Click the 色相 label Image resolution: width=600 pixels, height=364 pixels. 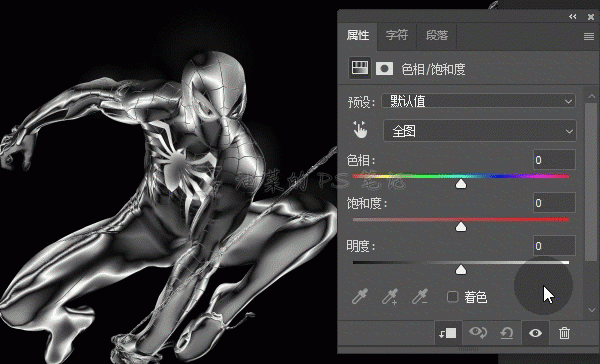pyautogui.click(x=361, y=160)
